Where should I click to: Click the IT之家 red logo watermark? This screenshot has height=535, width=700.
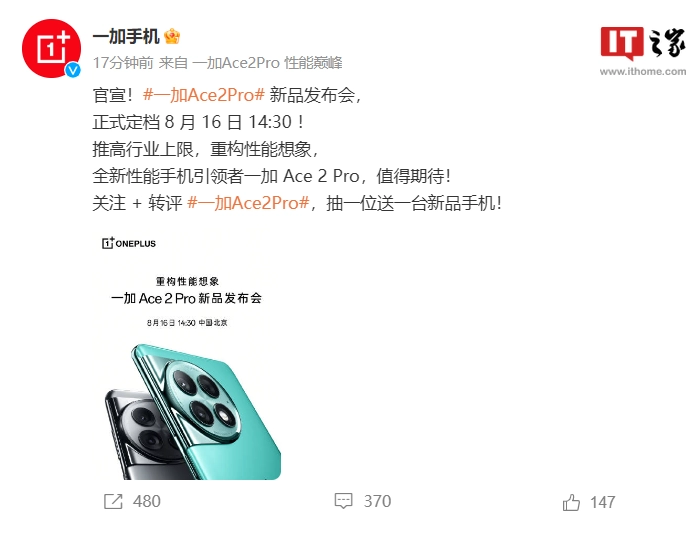pos(622,43)
